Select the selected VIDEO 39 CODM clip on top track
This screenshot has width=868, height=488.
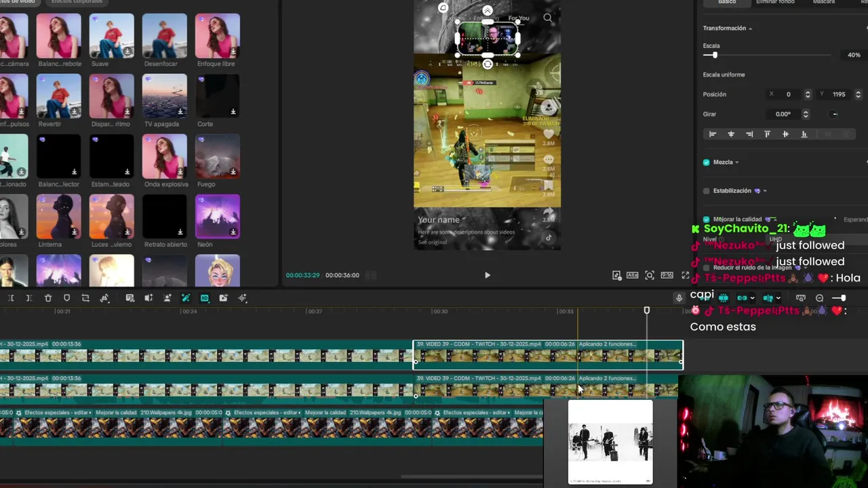point(548,355)
